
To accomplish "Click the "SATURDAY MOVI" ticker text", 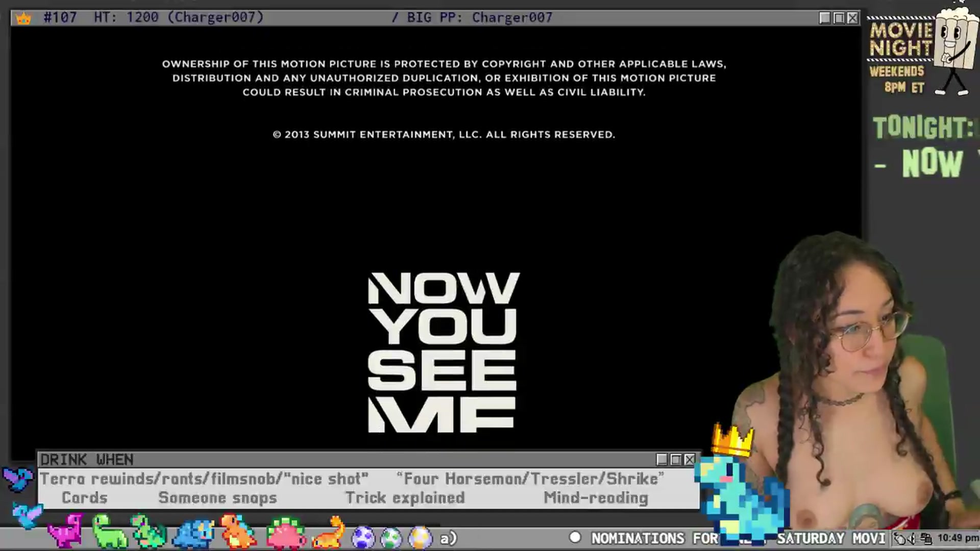I will [x=831, y=538].
